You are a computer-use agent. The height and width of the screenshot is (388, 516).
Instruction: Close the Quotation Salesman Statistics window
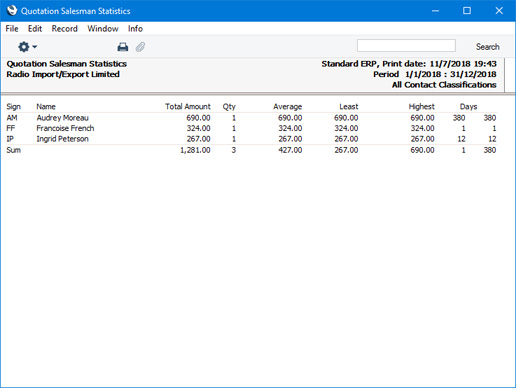499,11
